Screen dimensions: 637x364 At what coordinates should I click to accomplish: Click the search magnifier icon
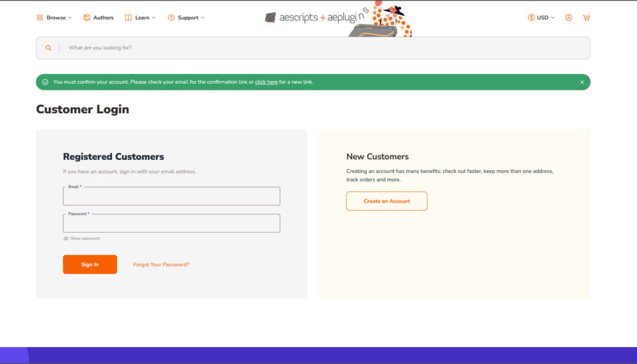[x=48, y=48]
